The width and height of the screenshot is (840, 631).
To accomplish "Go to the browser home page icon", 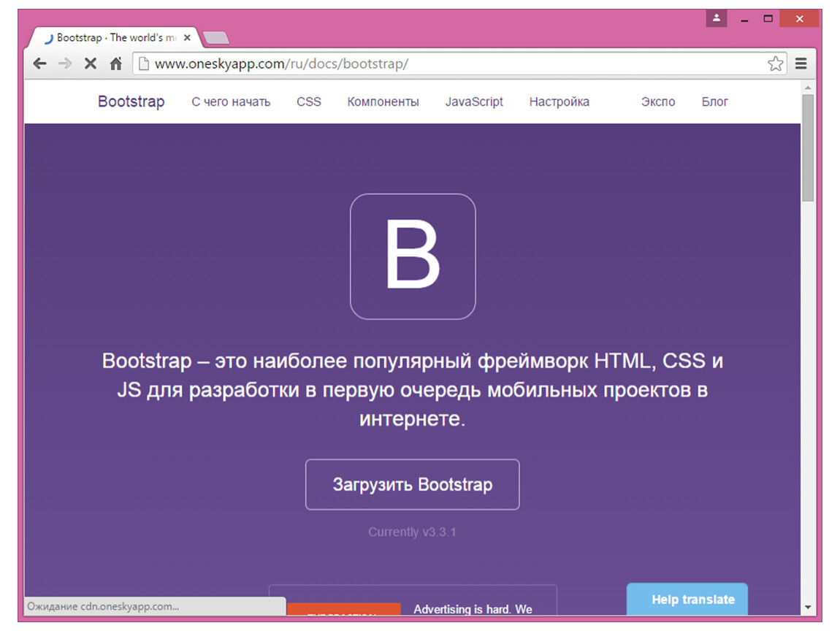I will click(x=115, y=64).
